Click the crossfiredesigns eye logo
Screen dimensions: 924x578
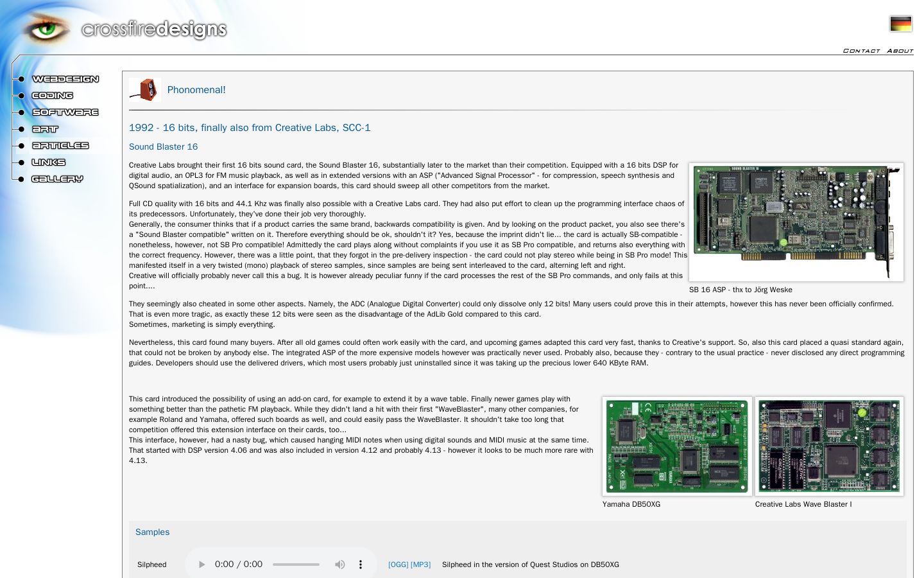[46, 29]
